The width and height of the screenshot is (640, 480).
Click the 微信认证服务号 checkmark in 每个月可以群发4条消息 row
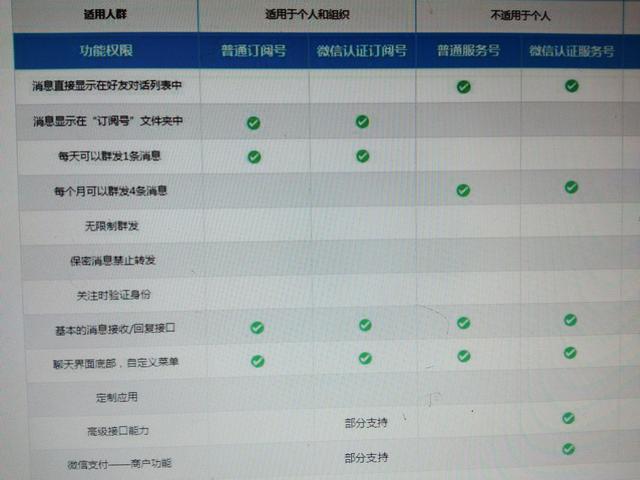point(571,187)
